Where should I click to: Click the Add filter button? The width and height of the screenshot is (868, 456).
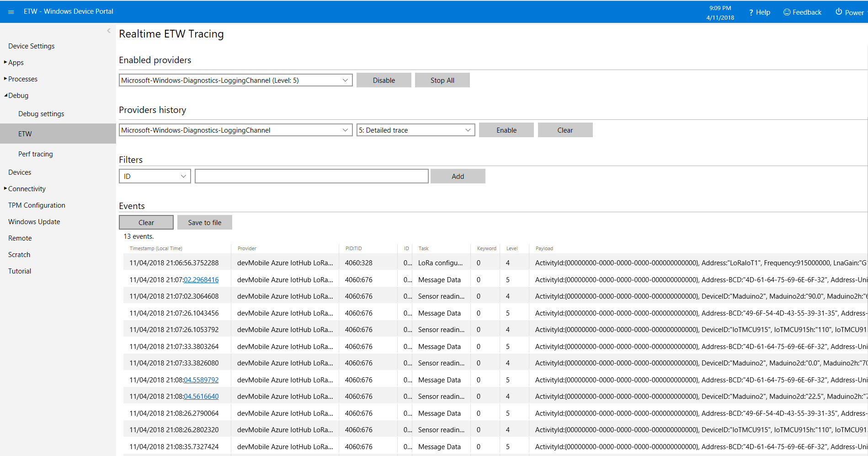(458, 176)
